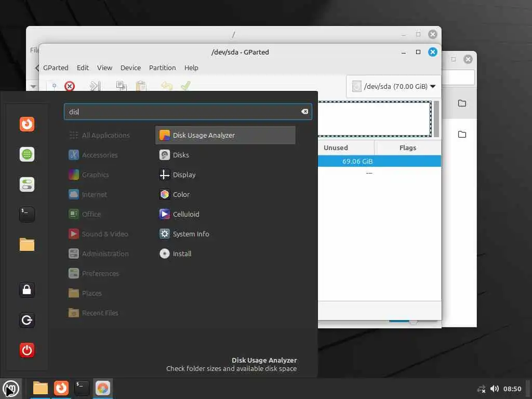Screen dimensions: 532x399
Task: Click the red power off icon
Action: click(27, 350)
